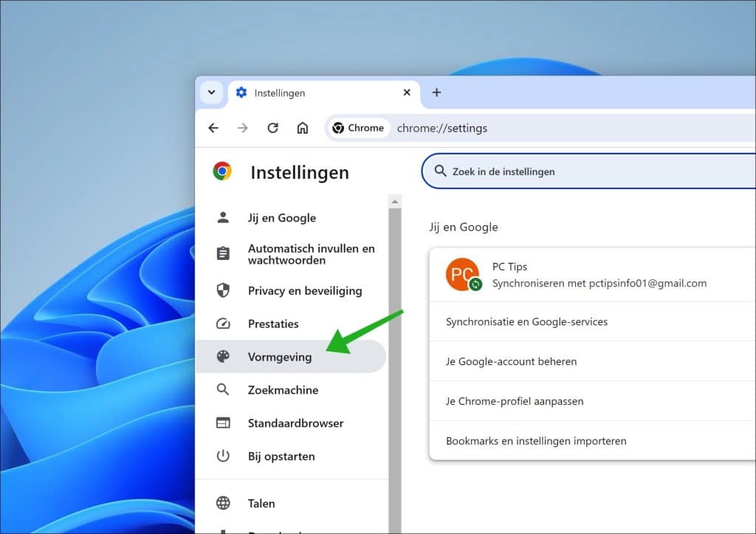
Task: Close the Instellingen tab
Action: (x=407, y=92)
